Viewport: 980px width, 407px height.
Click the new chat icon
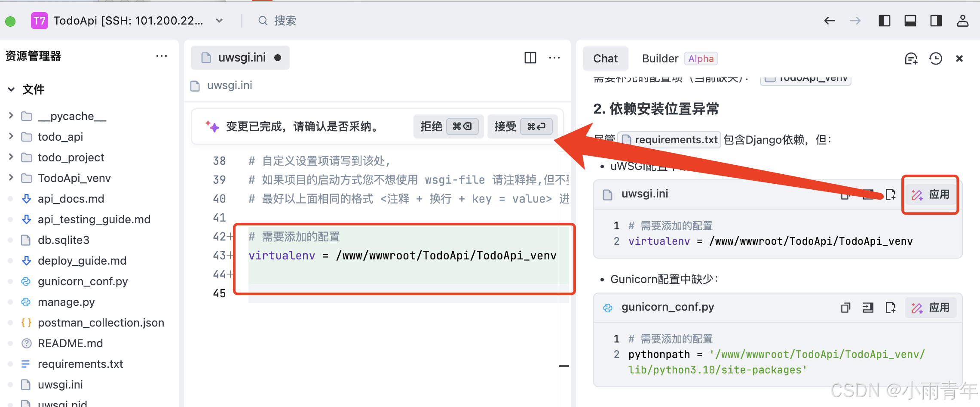click(x=911, y=59)
